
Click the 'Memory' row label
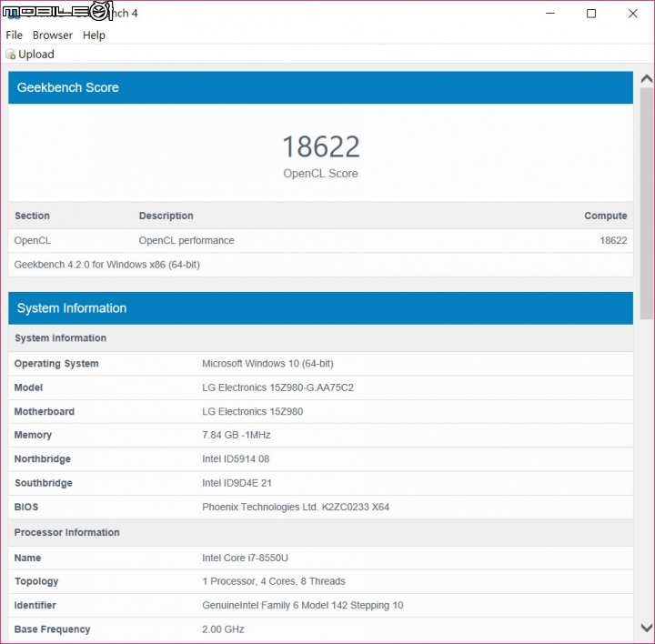[x=33, y=435]
